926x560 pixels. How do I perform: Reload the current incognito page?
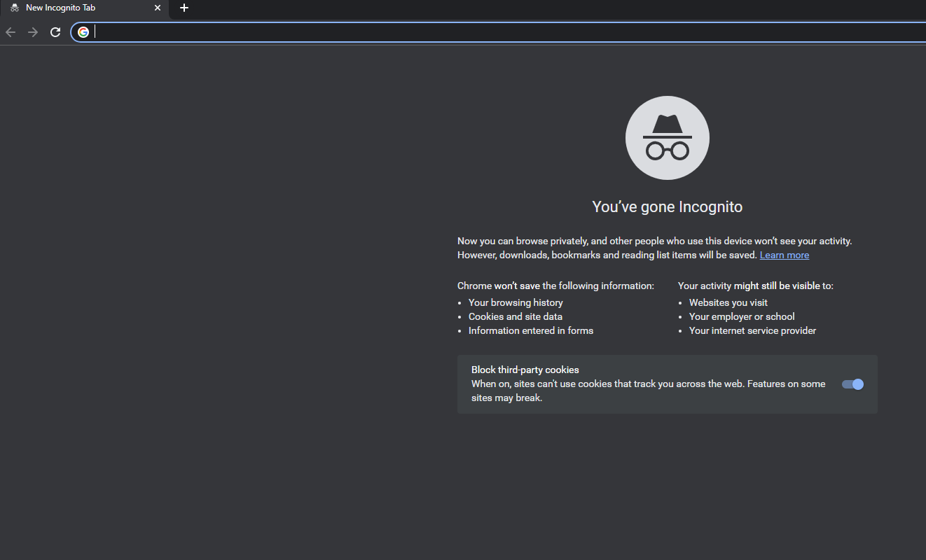[55, 31]
